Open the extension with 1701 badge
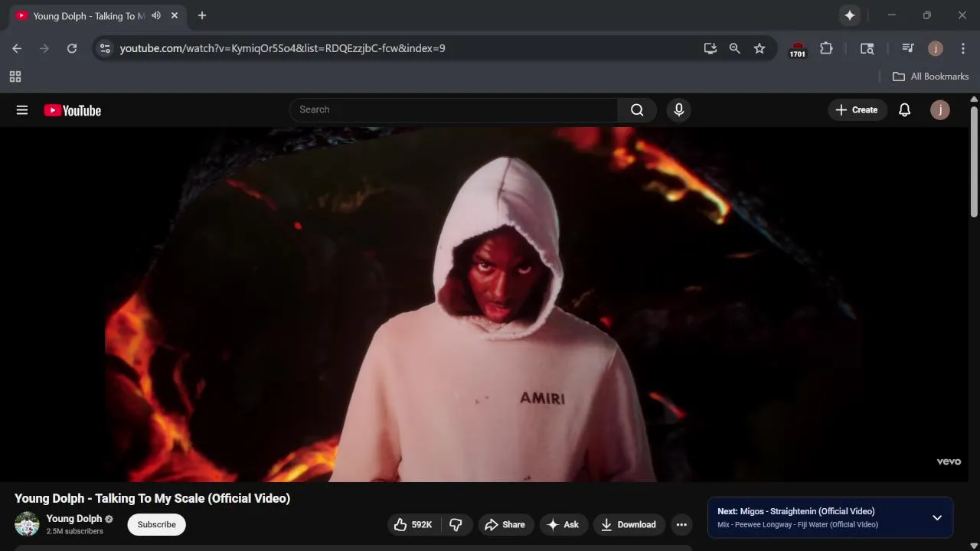 798,49
